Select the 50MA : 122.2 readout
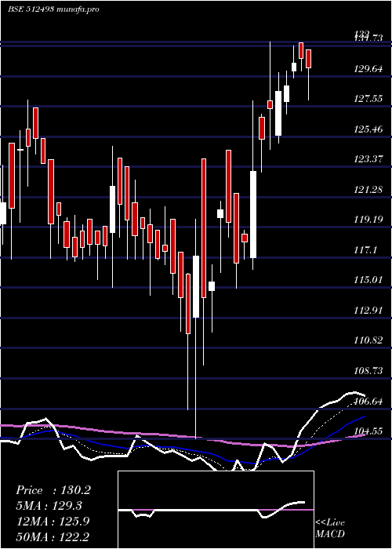 pos(53,536)
